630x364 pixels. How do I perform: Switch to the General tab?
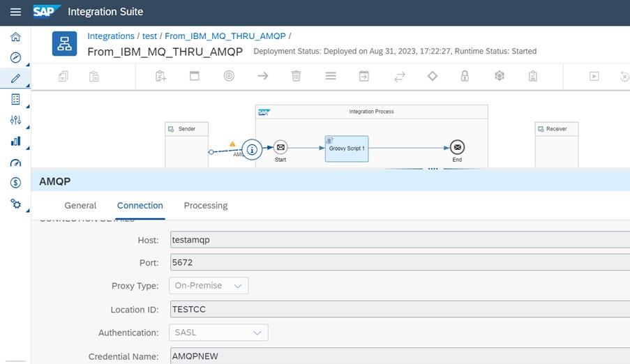pos(80,205)
